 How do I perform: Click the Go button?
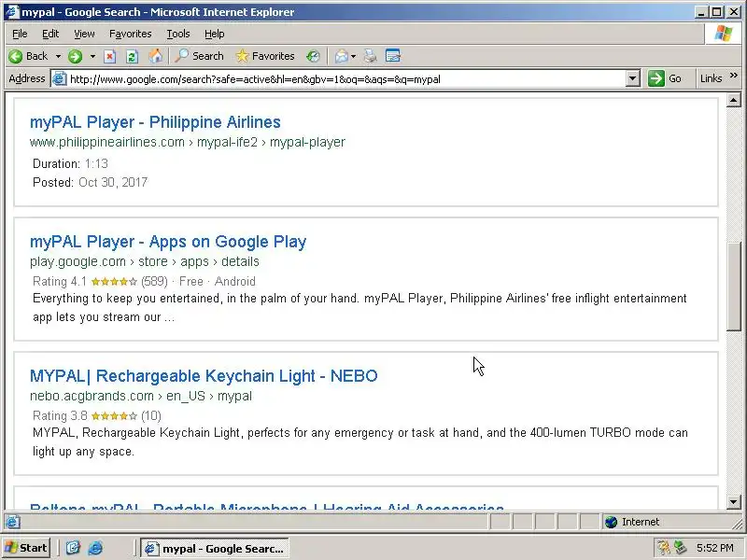[x=665, y=78]
